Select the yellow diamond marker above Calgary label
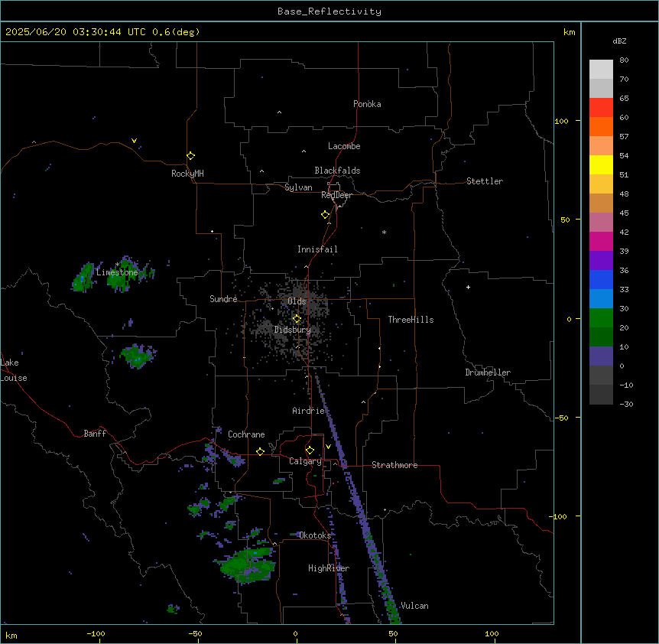 point(310,450)
